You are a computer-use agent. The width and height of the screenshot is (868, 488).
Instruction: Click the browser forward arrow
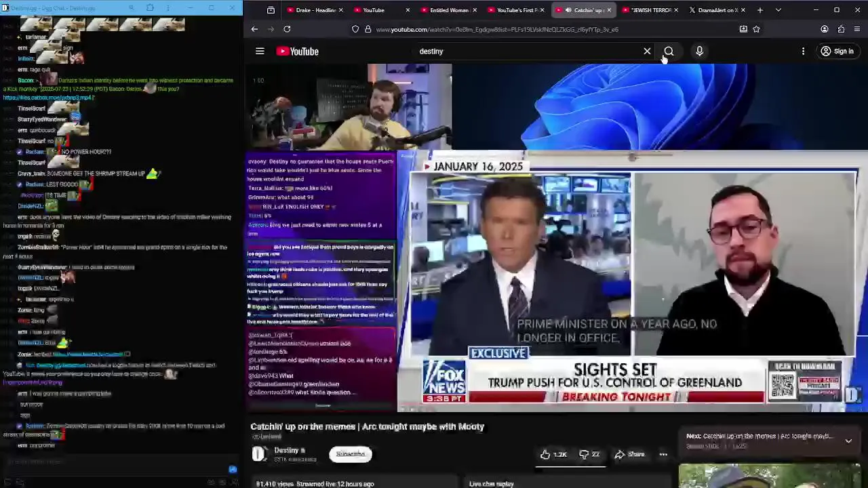click(x=271, y=29)
